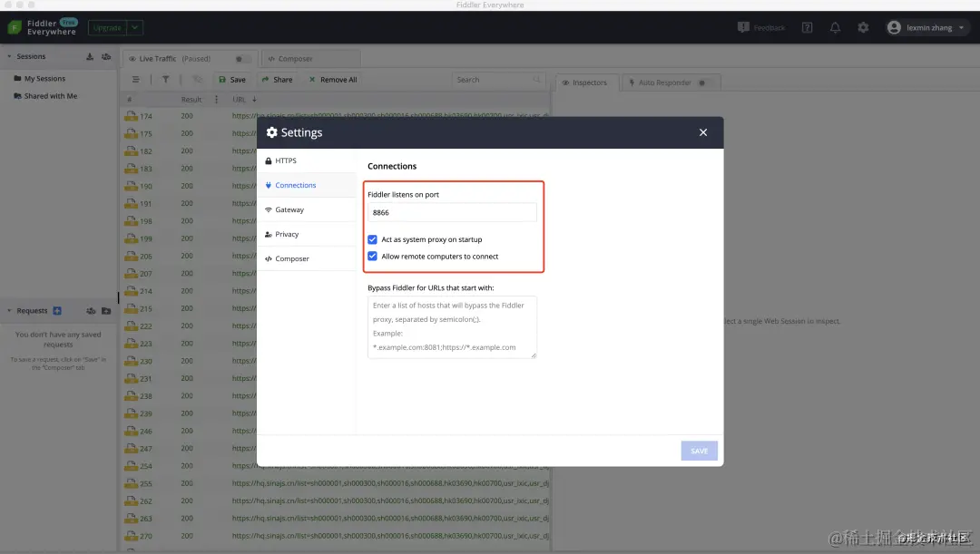Click the Fiddler listens on port field
Image resolution: width=980 pixels, height=554 pixels.
[x=452, y=212]
